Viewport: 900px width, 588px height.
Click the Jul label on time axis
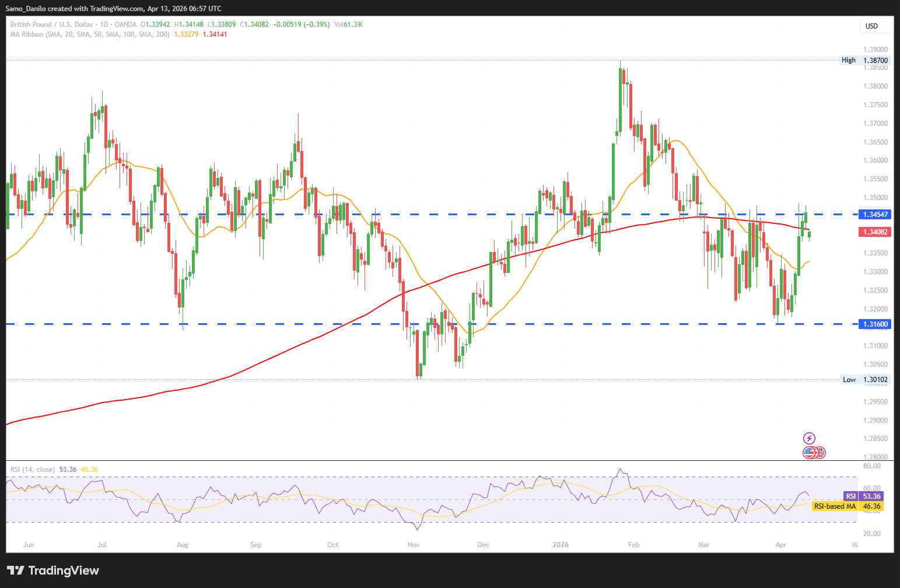coord(102,545)
